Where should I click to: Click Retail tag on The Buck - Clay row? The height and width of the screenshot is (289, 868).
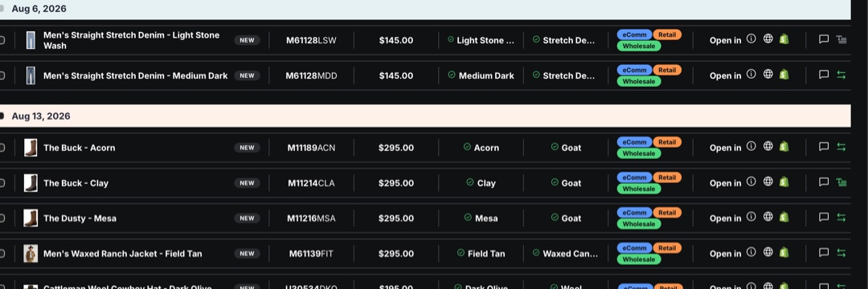667,177
